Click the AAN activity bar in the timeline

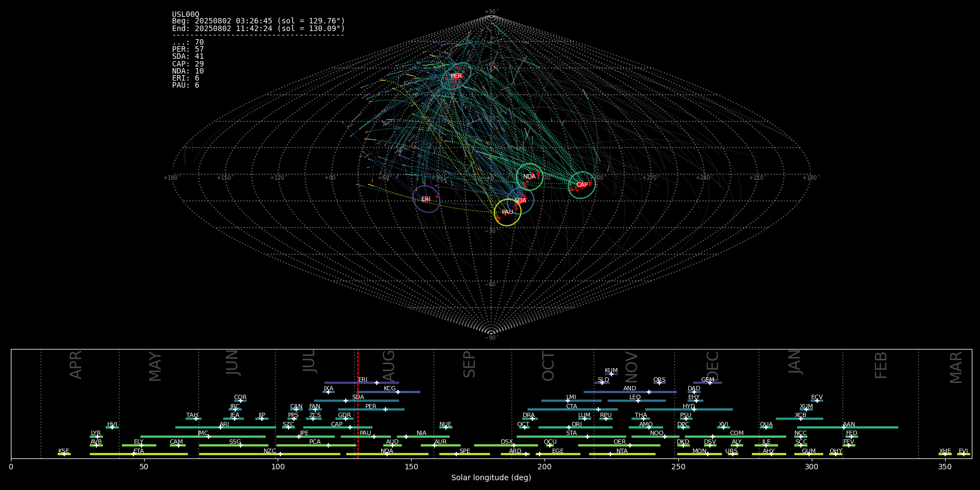point(848,427)
